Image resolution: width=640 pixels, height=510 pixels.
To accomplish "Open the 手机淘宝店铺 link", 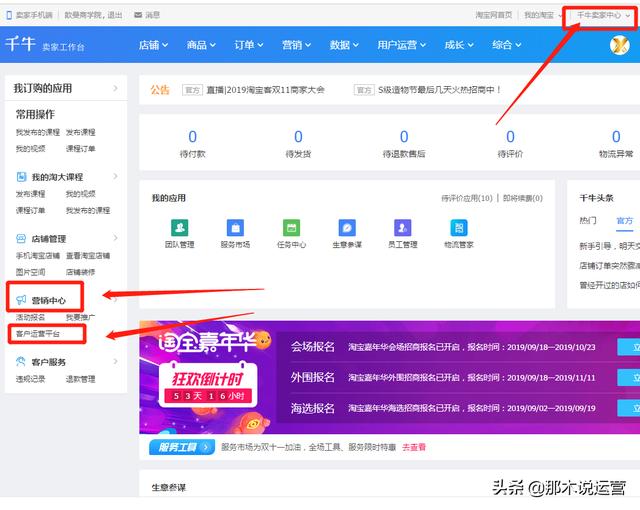I will [x=38, y=255].
